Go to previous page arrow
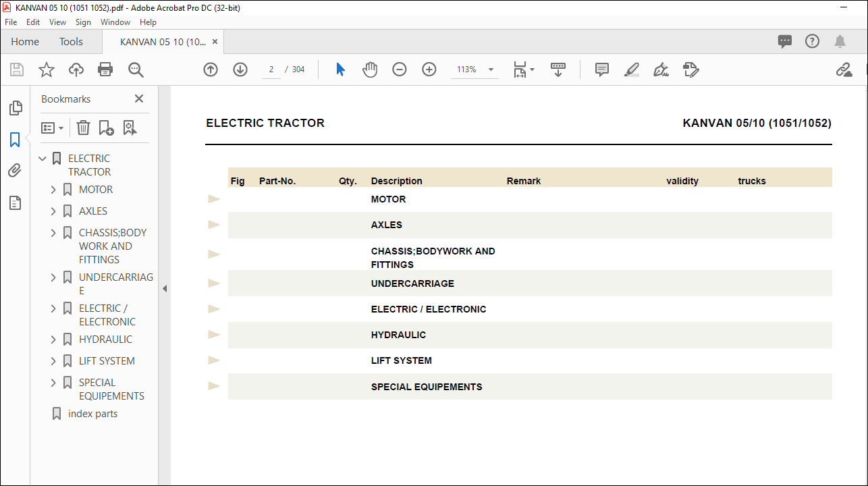Screen dimensions: 868x486 pyautogui.click(x=211, y=70)
